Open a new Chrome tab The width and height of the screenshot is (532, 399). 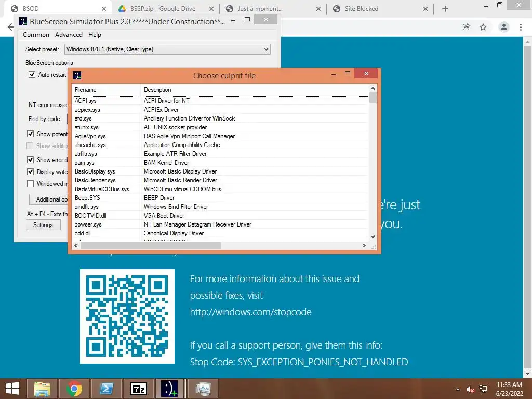coord(445,9)
